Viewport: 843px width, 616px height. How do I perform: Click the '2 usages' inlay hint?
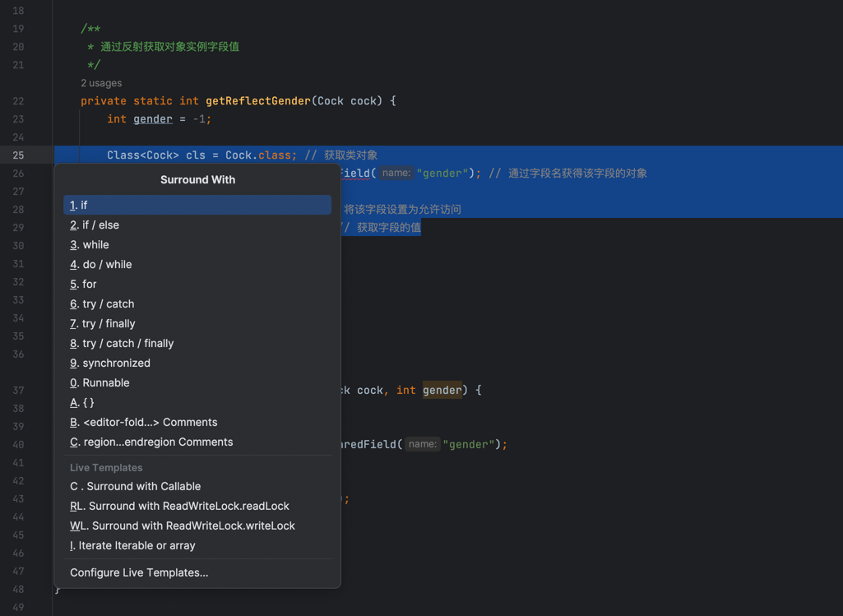tap(101, 83)
